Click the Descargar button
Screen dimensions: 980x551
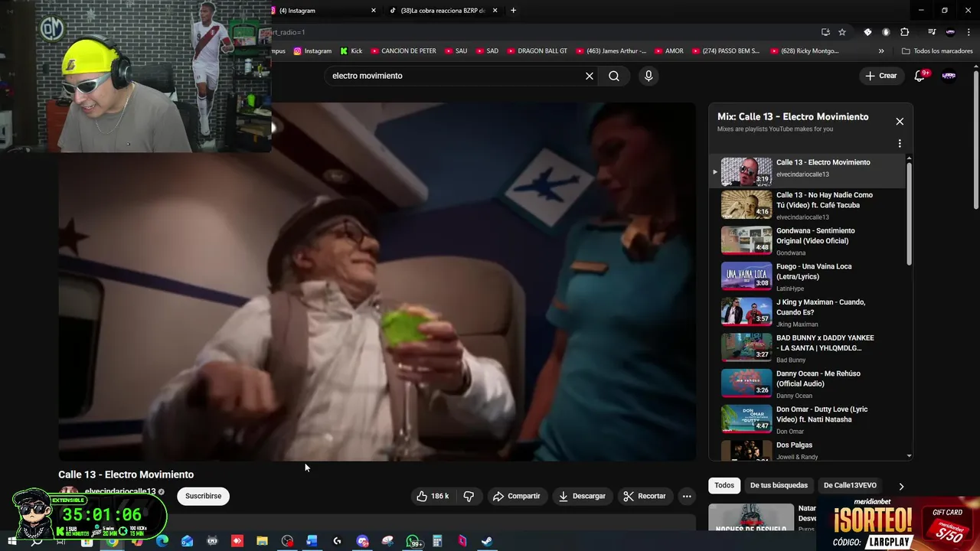tap(582, 496)
